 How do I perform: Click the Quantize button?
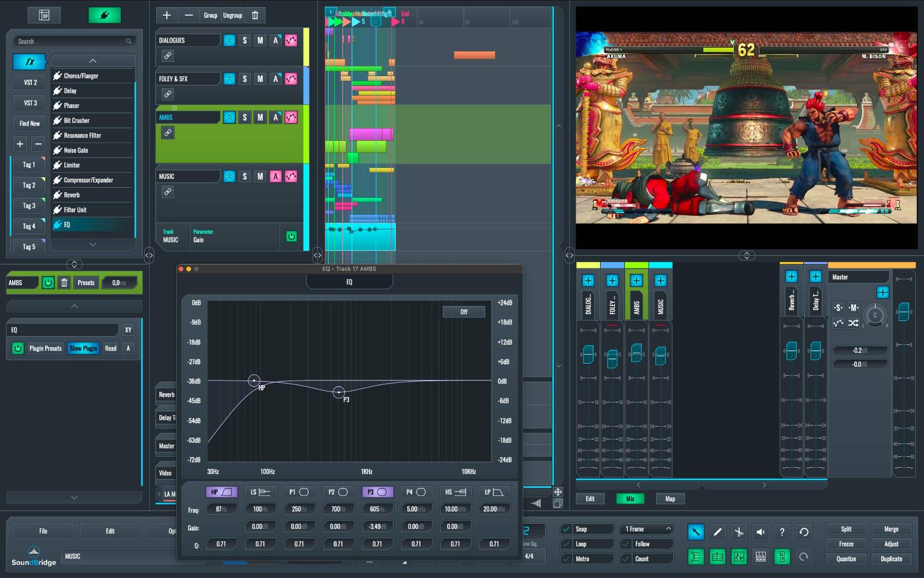(846, 559)
